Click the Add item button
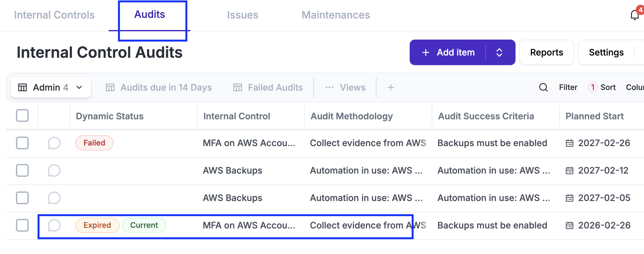This screenshot has height=254, width=644. coord(449,52)
